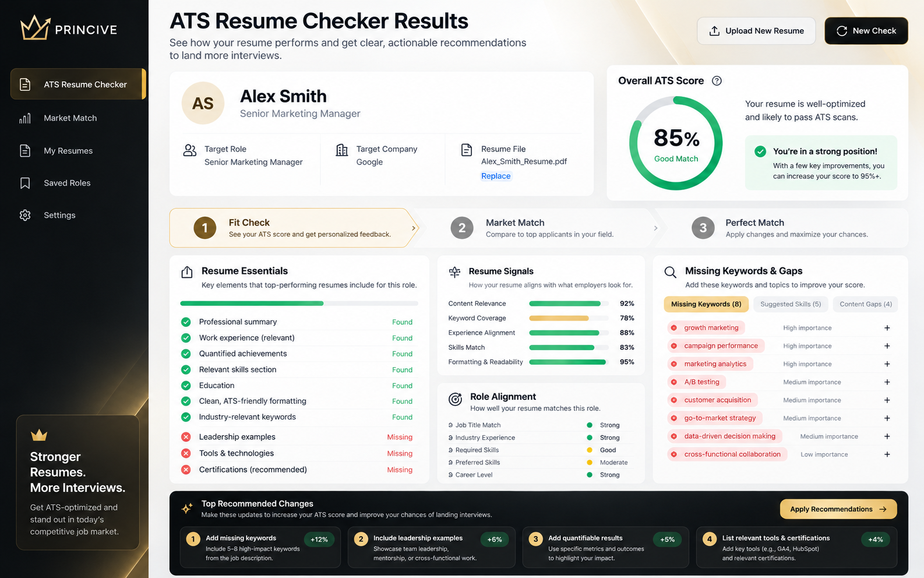Open Settings in sidebar
Viewport: 924px width, 578px height.
coord(78,215)
